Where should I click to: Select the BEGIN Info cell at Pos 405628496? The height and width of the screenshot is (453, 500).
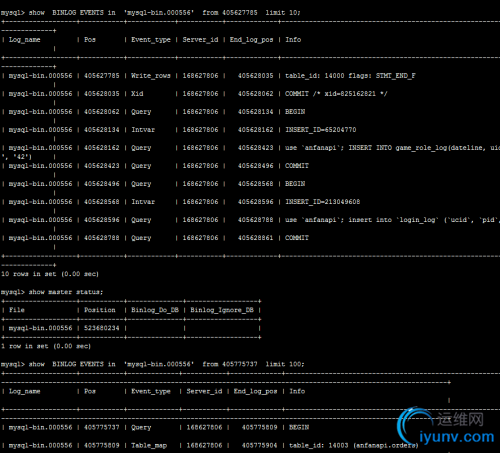295,184
